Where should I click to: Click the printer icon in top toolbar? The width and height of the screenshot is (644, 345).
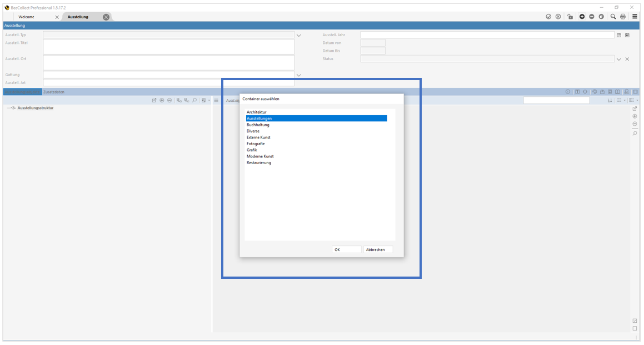click(x=623, y=17)
